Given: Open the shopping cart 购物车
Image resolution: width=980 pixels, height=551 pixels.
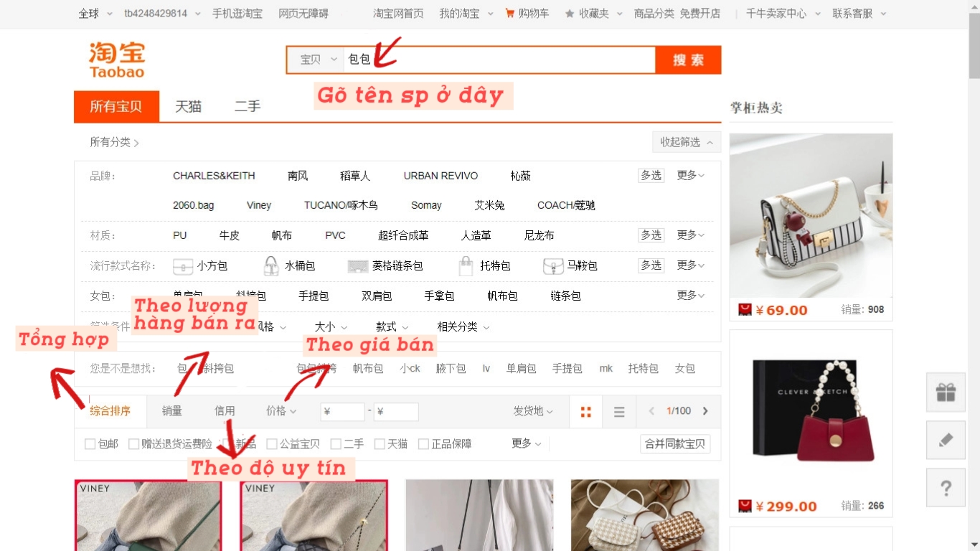Looking at the screenshot, I should pos(527,13).
